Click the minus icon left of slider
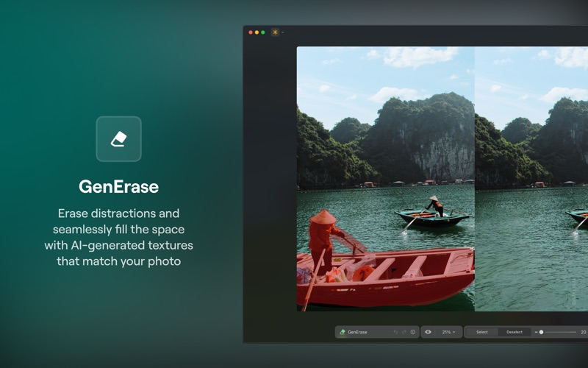Viewport: 588px width, 368px height. pyautogui.click(x=536, y=332)
